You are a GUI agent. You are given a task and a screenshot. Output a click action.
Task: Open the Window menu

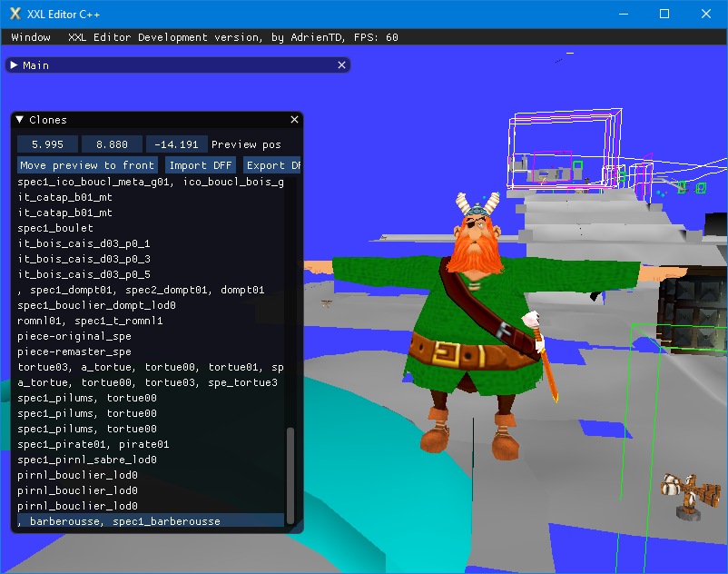click(31, 37)
